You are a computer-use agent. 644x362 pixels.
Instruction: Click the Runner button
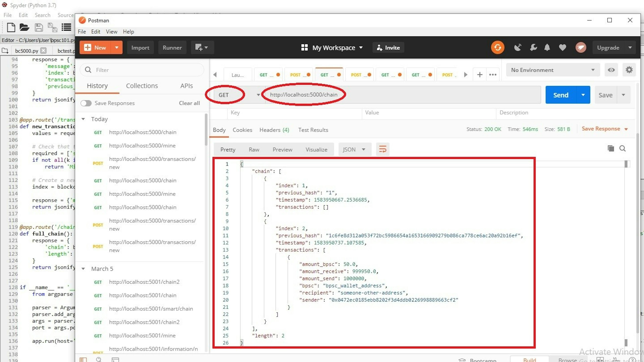click(172, 47)
